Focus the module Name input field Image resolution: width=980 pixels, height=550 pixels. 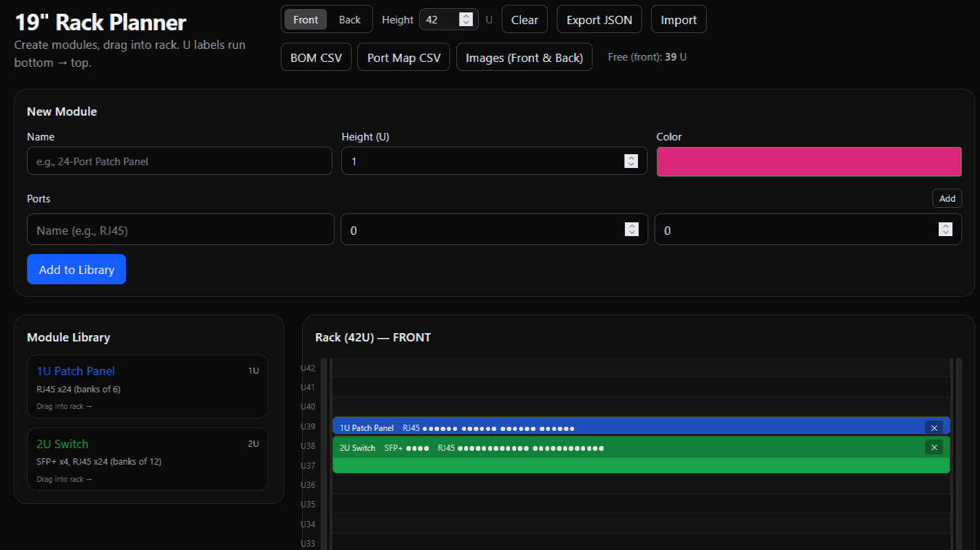(x=180, y=161)
